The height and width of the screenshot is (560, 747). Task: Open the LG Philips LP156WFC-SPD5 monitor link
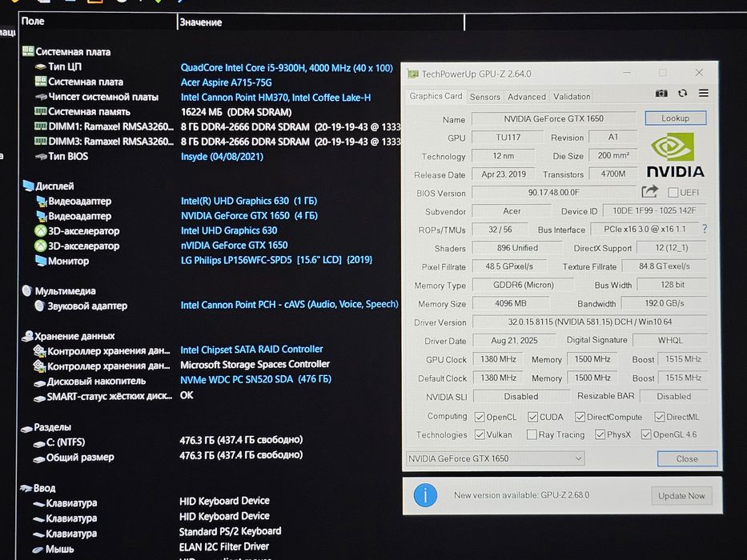pos(276,260)
